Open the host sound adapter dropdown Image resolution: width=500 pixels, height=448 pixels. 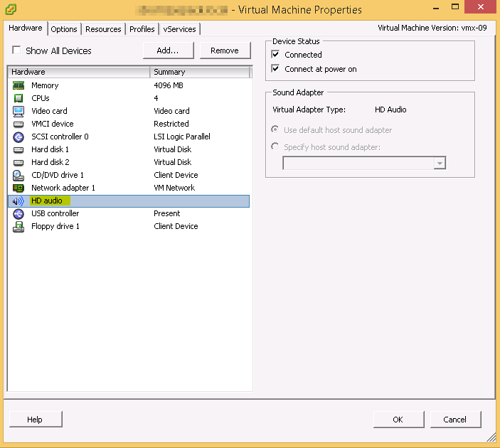[x=440, y=164]
